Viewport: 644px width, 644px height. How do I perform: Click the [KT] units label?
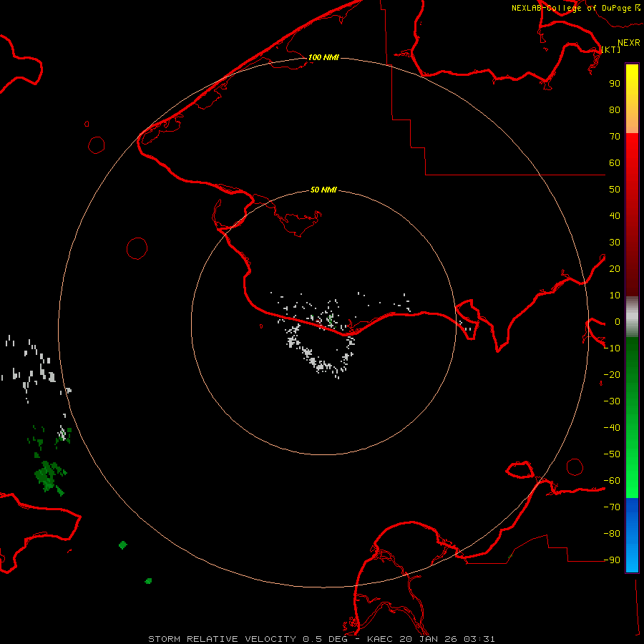click(611, 49)
